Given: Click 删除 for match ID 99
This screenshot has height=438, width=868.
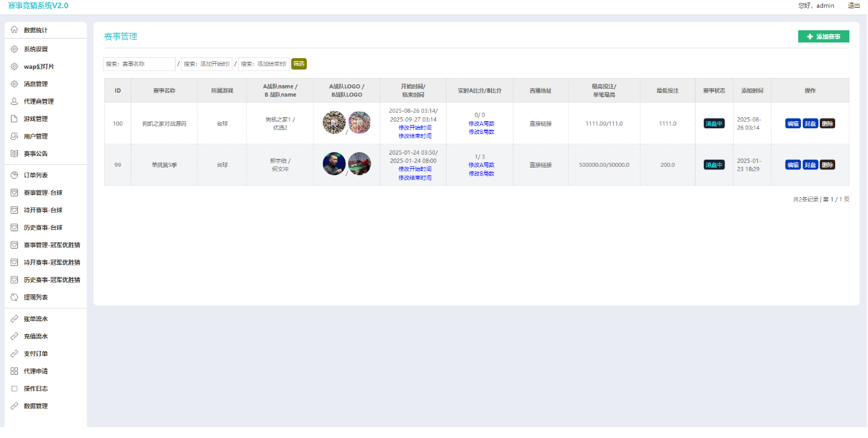Looking at the screenshot, I should [x=827, y=165].
